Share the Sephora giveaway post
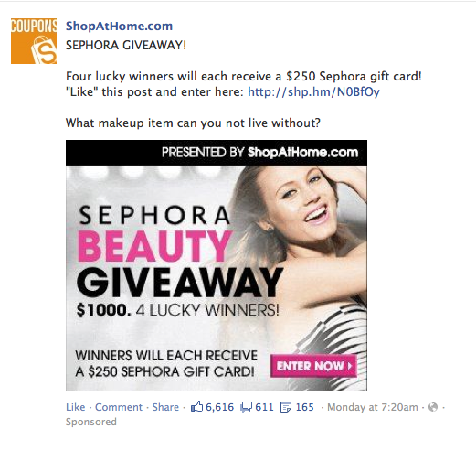The width and height of the screenshot is (476, 450). 165,407
